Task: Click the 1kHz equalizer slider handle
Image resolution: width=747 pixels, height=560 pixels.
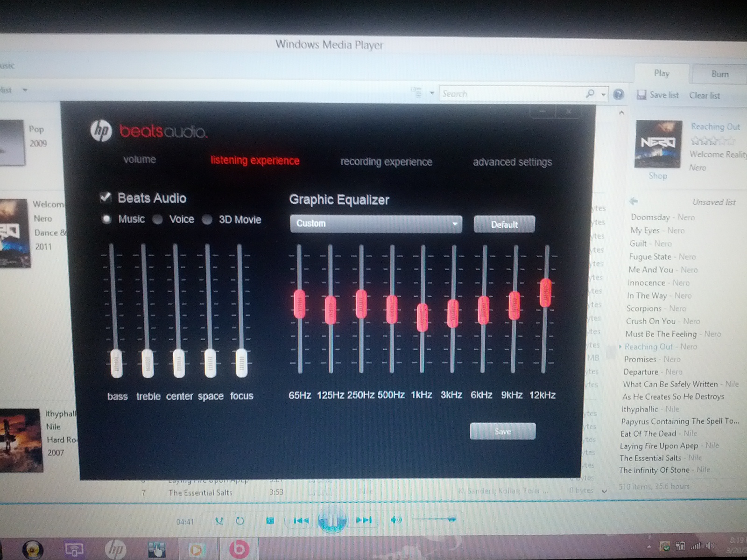Action: pos(422,318)
